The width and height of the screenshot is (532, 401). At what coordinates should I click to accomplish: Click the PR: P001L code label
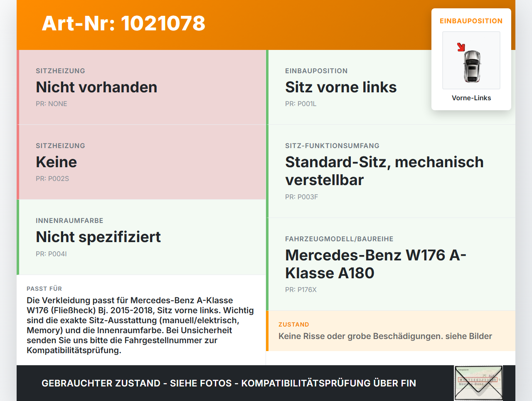pyautogui.click(x=300, y=104)
